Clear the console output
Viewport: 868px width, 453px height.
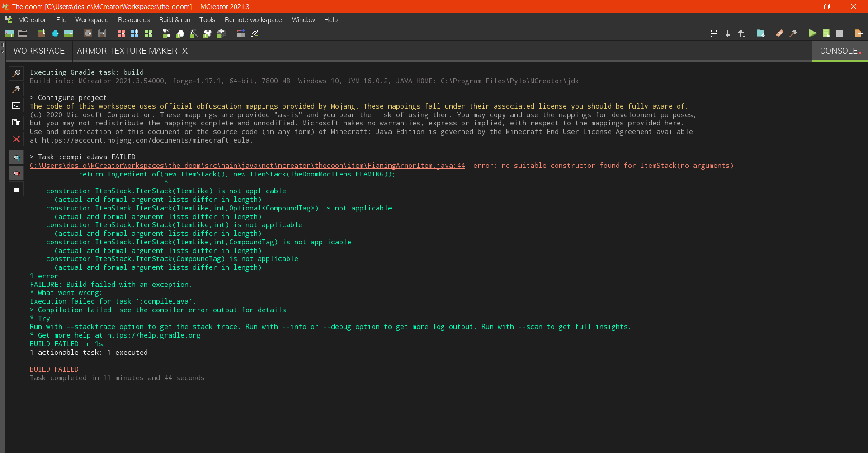click(17, 139)
